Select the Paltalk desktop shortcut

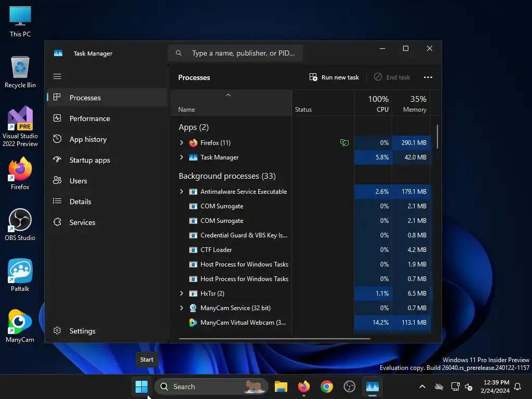tap(20, 275)
